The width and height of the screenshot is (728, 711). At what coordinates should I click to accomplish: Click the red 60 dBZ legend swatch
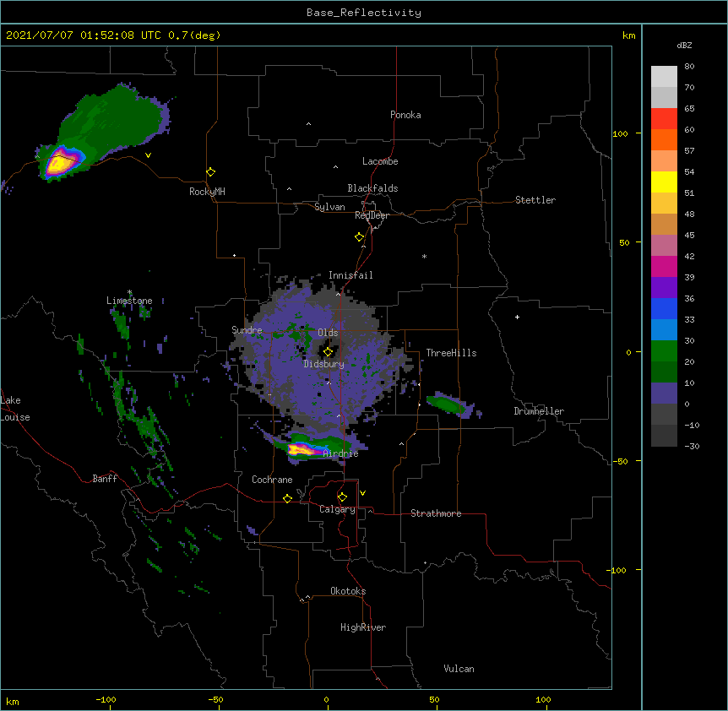pos(664,118)
